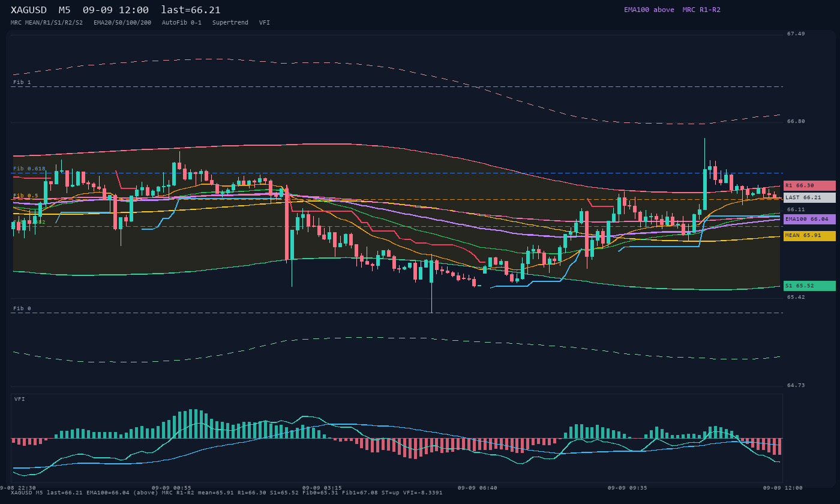The height and width of the screenshot is (504, 840).
Task: Click the 66.11 price axis label
Action: coord(796,209)
